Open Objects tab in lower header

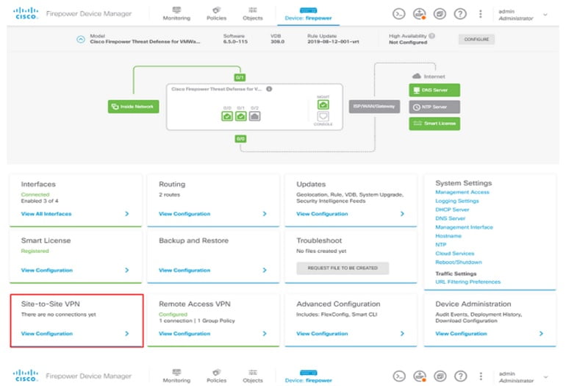[252, 376]
